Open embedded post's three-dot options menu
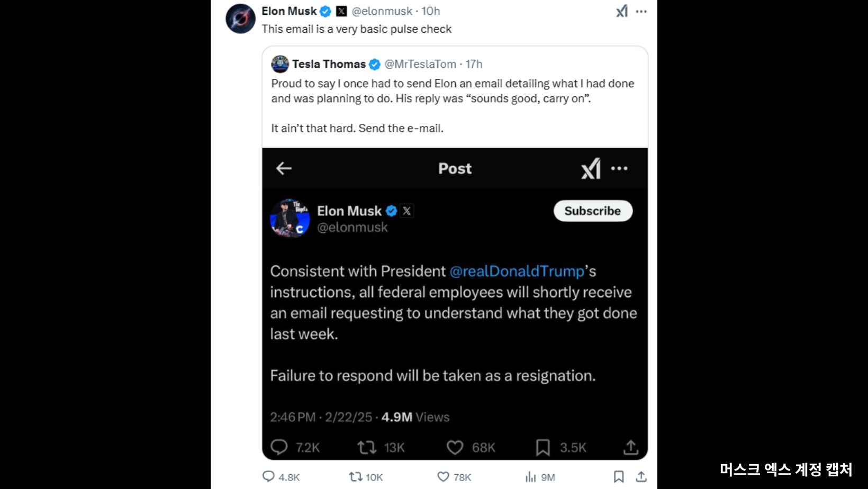Screen dimensions: 868x489 (619, 168)
